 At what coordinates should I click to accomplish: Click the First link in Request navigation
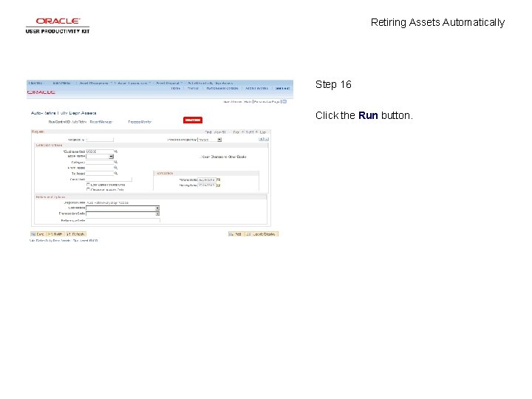click(236, 132)
